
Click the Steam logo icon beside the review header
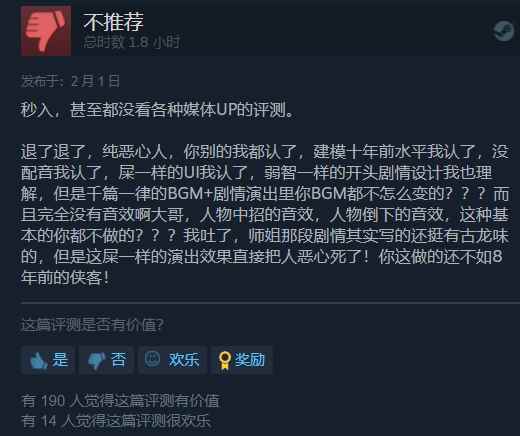504,31
